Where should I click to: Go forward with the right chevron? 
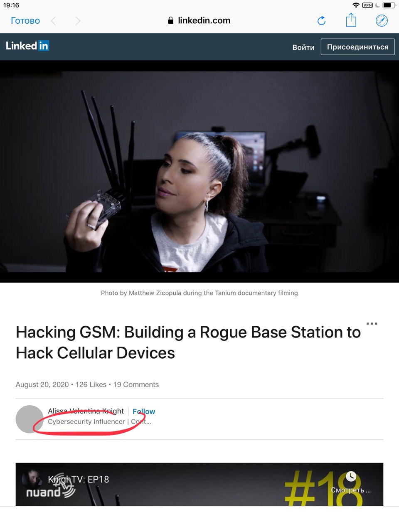78,21
